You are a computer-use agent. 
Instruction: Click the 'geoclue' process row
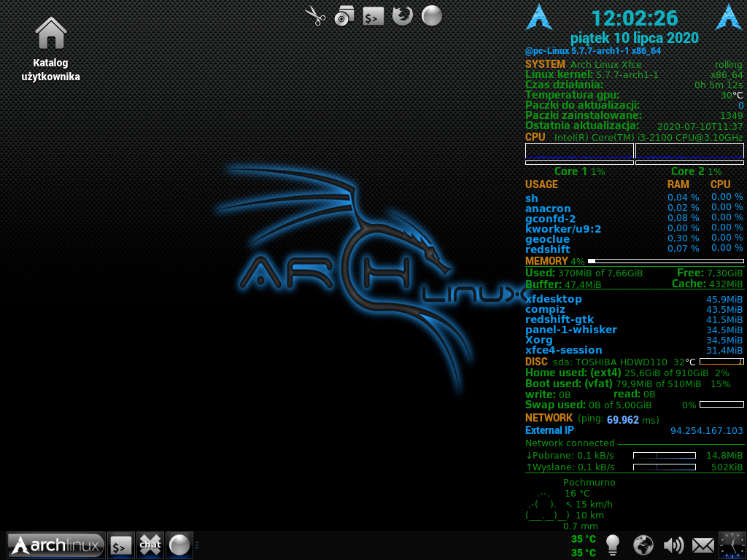tap(634, 239)
